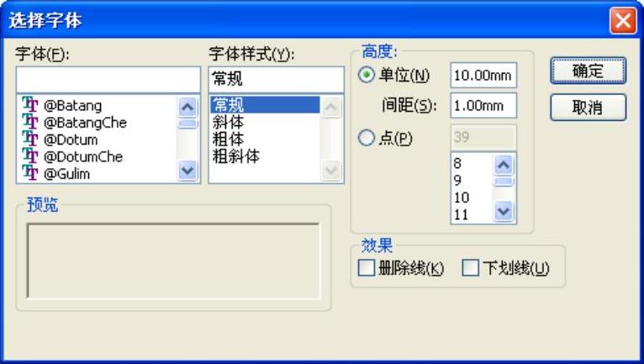Click the point size list's down arrow

coord(504,212)
